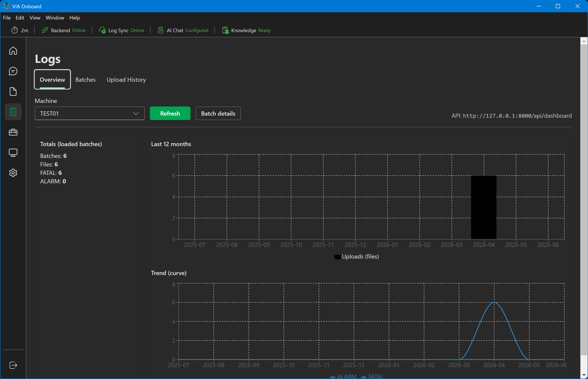Image resolution: width=588 pixels, height=379 pixels.
Task: Open the Toolbox sidebar icon
Action: (x=13, y=132)
